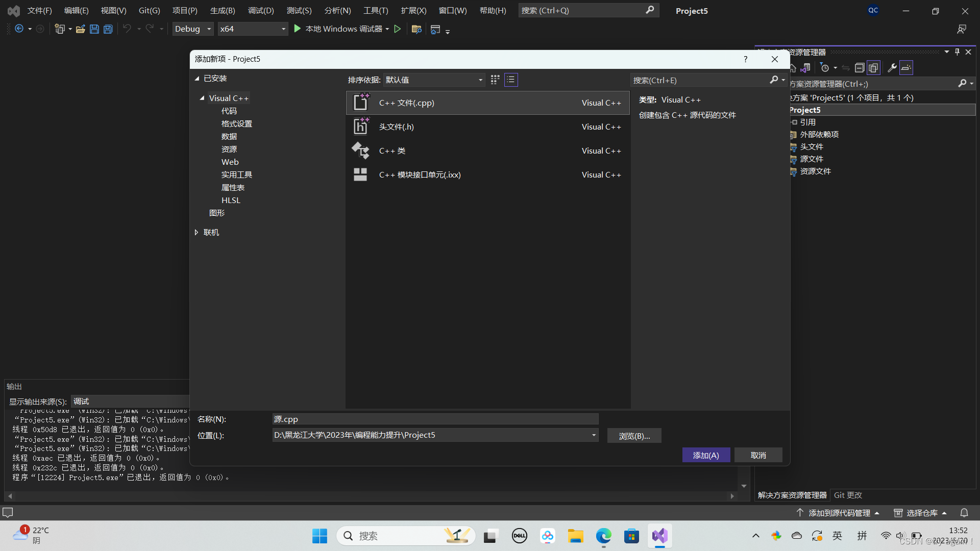Click Start Without Debugging outline play icon
The height and width of the screenshot is (551, 980).
(x=398, y=29)
